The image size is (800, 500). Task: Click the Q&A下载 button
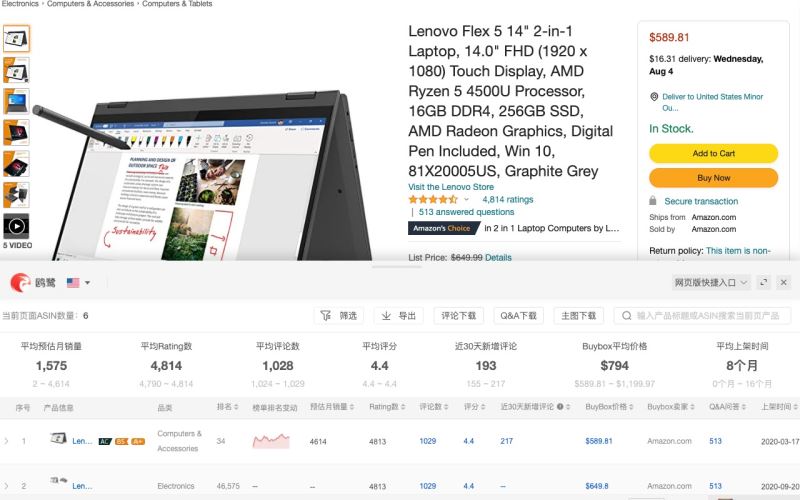pyautogui.click(x=518, y=316)
